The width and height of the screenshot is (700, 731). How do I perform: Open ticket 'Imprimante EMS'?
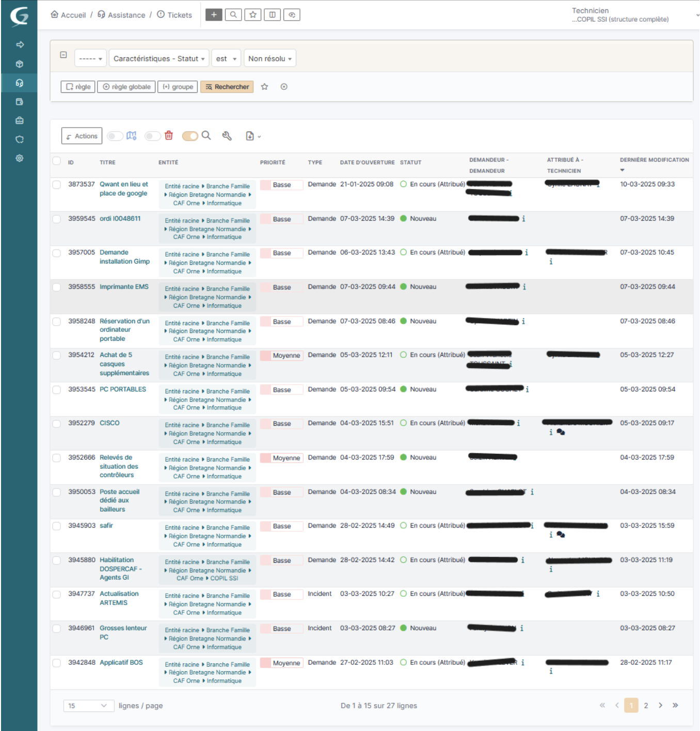(x=124, y=287)
